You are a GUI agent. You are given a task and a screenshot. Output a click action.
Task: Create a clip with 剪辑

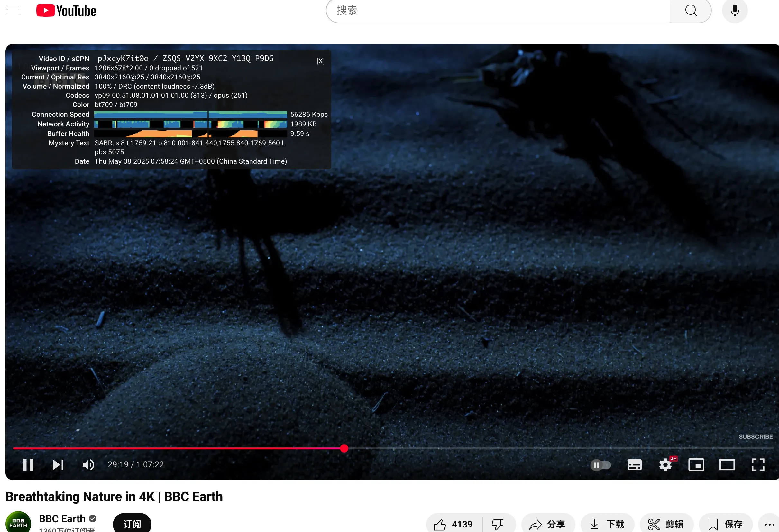click(666, 524)
